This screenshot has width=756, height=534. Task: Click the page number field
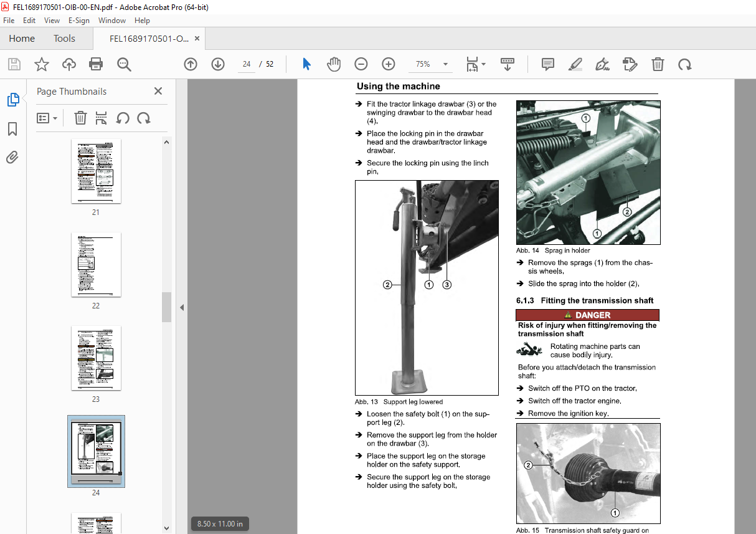(247, 64)
